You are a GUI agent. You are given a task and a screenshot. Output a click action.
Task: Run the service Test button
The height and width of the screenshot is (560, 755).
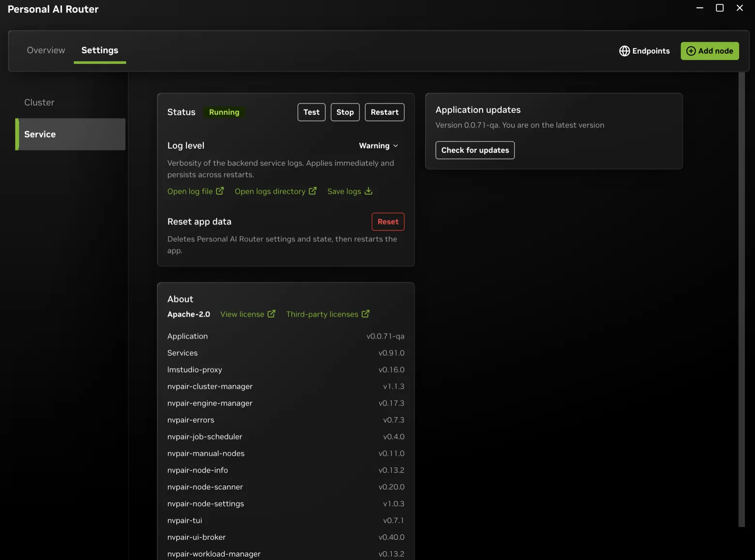(x=311, y=112)
